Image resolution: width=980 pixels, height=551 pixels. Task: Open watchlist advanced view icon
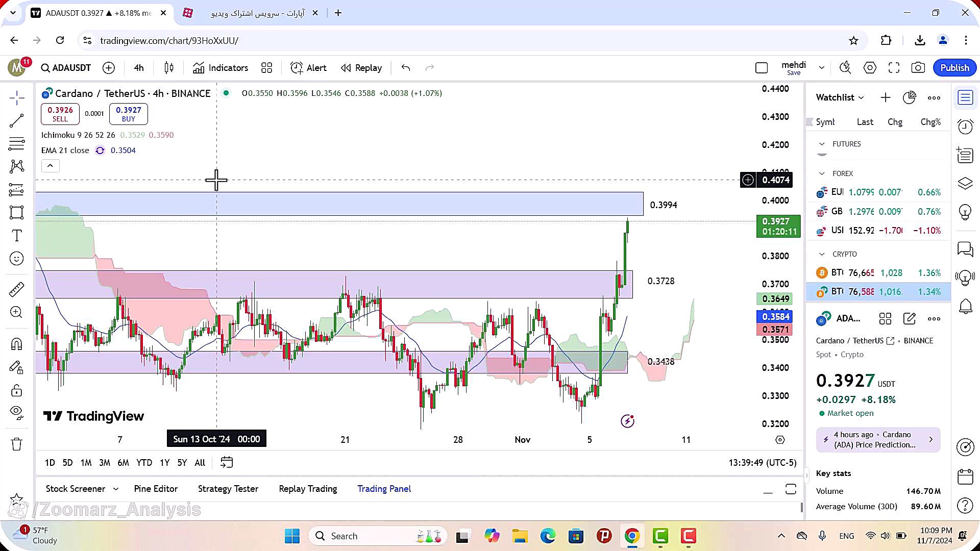(909, 97)
